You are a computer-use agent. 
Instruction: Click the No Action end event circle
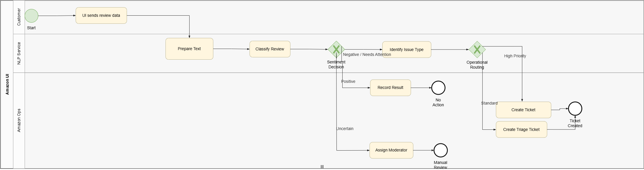pyautogui.click(x=438, y=88)
